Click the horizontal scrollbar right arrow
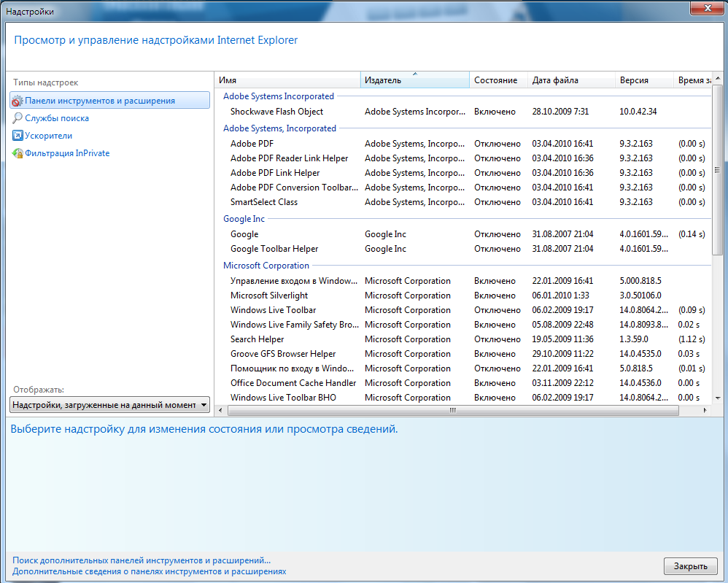The height and width of the screenshot is (583, 728). 705,410
